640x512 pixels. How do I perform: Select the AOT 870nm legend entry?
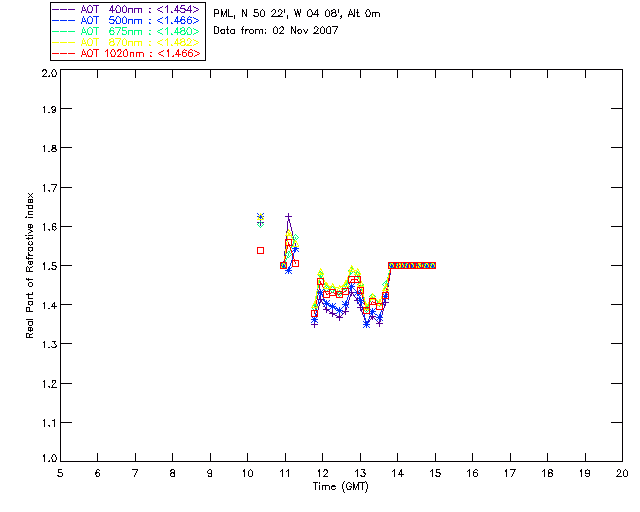(126, 42)
